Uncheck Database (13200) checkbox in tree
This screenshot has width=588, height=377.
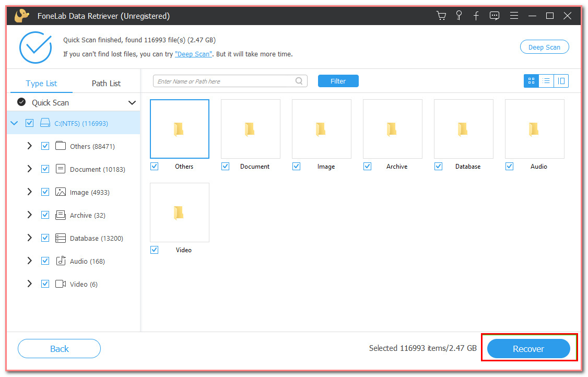(45, 238)
